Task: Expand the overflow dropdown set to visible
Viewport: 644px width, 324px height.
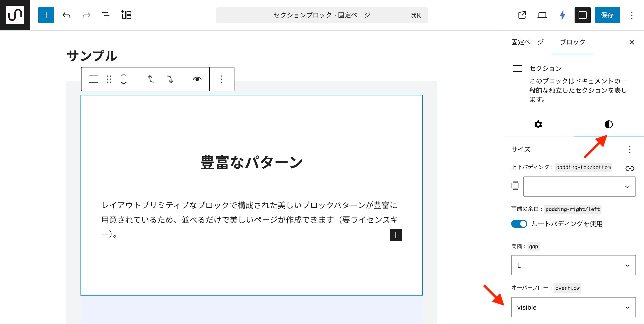Action: pos(573,307)
